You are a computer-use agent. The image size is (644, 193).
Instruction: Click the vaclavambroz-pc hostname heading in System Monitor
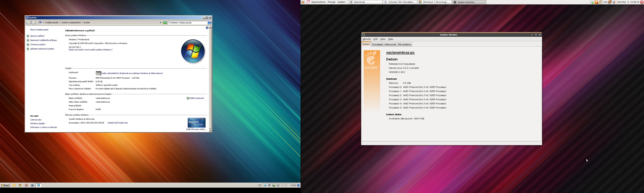(x=400, y=53)
